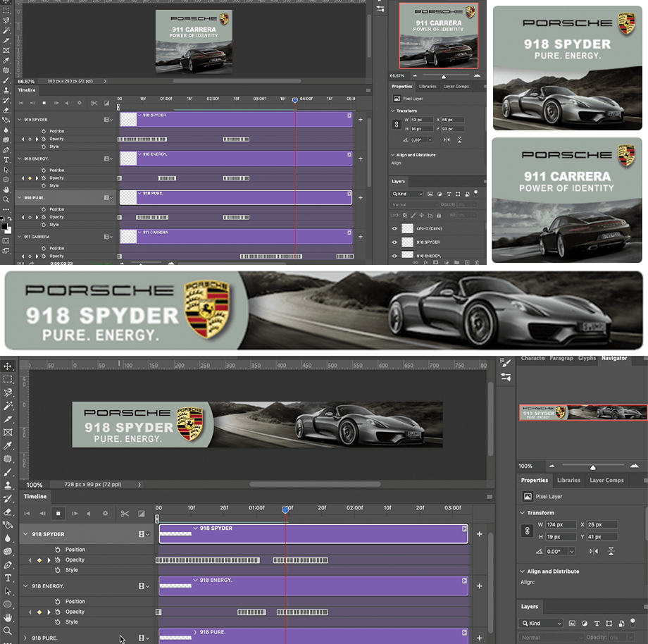648x644 pixels.
Task: Select the Zoom tool in wide banner window
Action: pyautogui.click(x=8, y=631)
